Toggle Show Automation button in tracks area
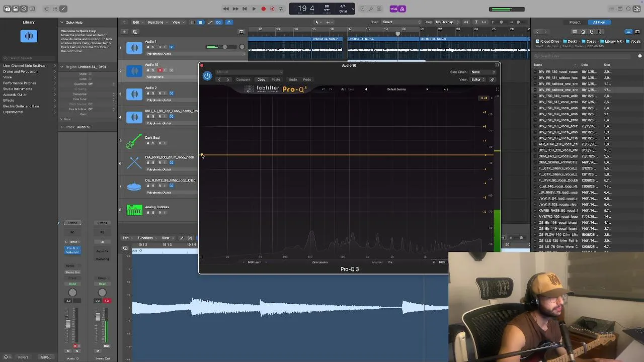 210,22
